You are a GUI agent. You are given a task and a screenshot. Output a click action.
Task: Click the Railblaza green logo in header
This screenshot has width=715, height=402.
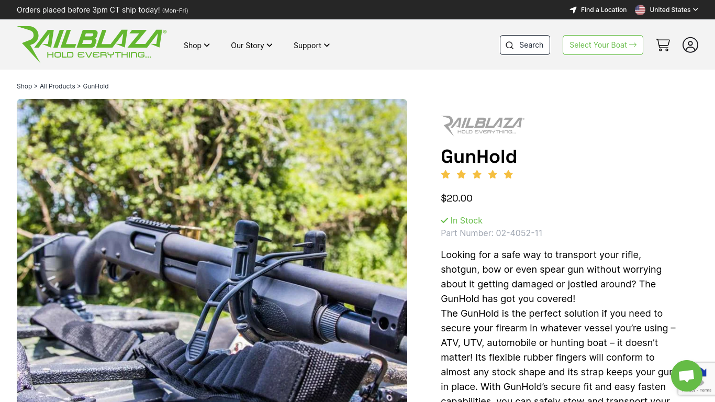click(x=91, y=43)
